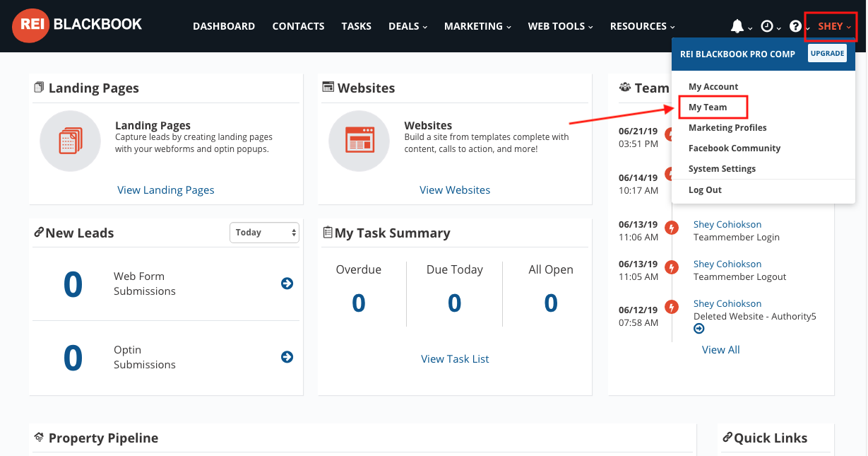Click the Quick Links heading
This screenshot has height=456, width=868.
(771, 438)
